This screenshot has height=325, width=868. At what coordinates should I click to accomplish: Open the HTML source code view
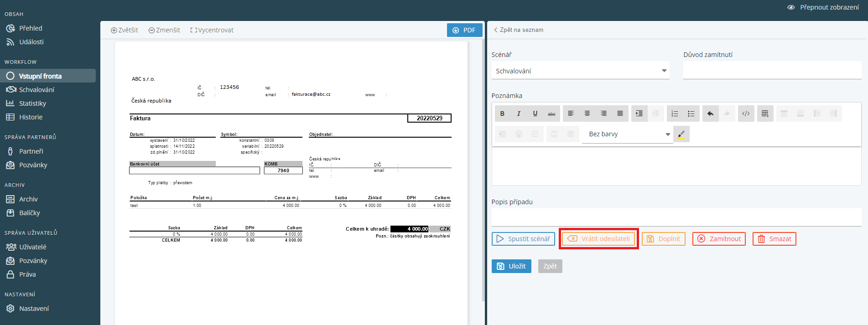746,113
